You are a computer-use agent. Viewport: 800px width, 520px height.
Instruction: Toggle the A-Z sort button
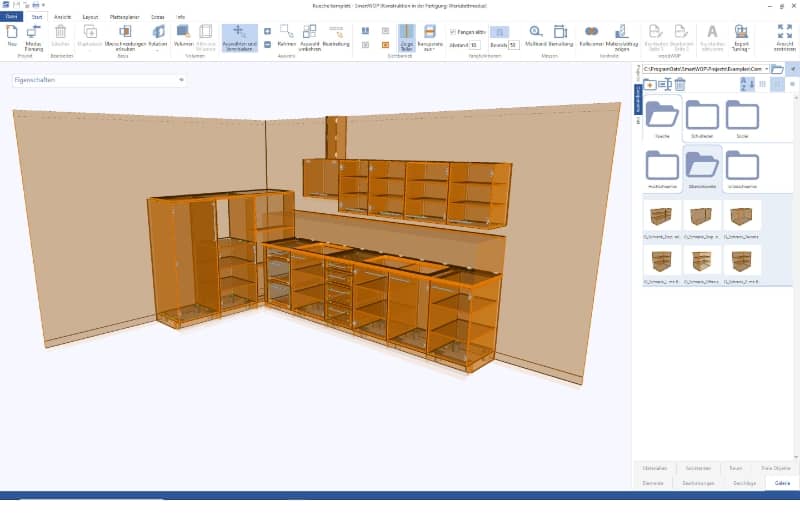(x=746, y=84)
